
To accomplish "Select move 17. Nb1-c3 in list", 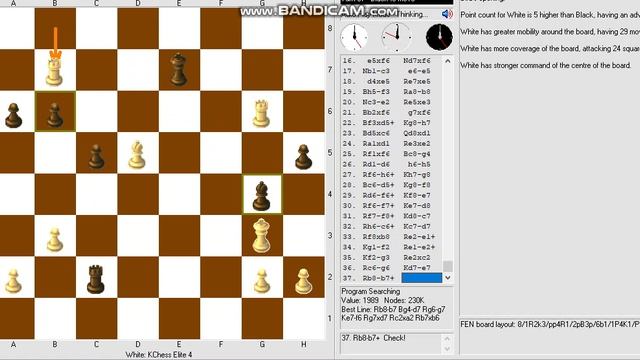I will [376, 71].
